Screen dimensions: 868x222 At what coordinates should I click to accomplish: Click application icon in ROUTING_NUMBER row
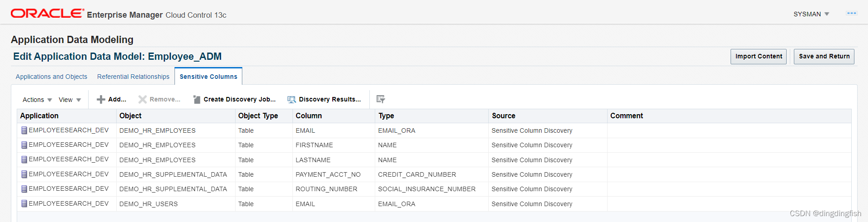point(24,189)
